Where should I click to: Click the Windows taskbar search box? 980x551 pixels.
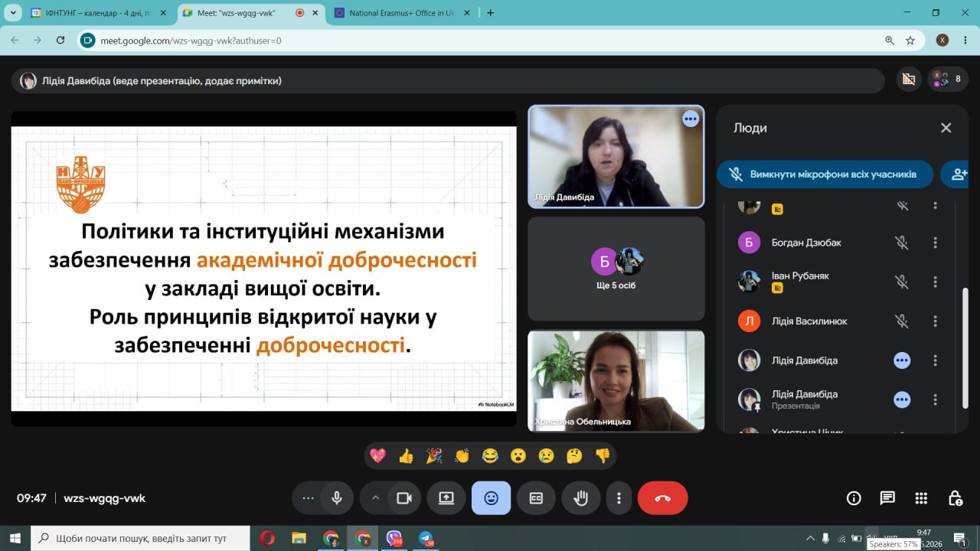pyautogui.click(x=140, y=538)
